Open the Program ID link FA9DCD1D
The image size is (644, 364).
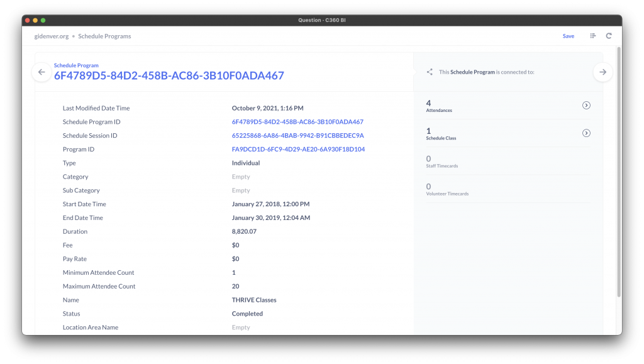(298, 150)
